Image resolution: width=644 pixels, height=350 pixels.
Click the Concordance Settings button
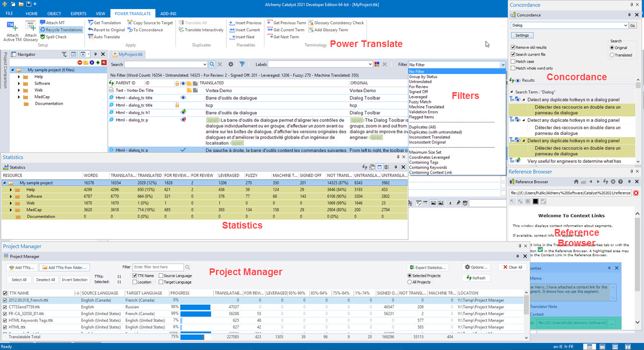522,36
